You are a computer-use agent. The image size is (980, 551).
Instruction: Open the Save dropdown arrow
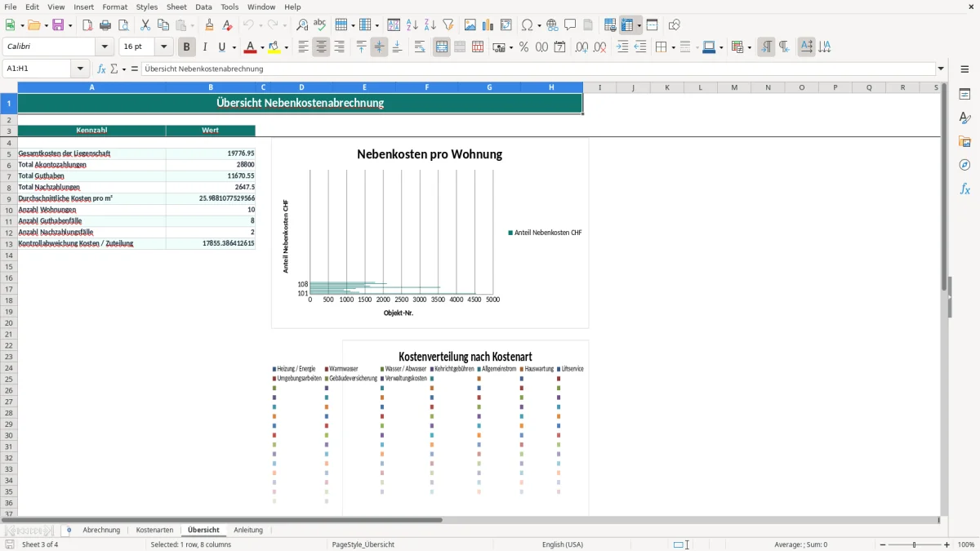coord(70,25)
